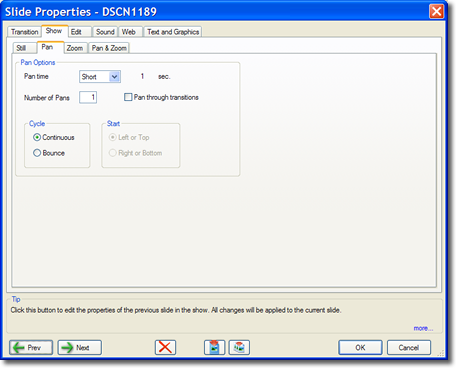Image resolution: width=456 pixels, height=368 pixels.
Task: Open the Sound tab
Action: click(105, 32)
